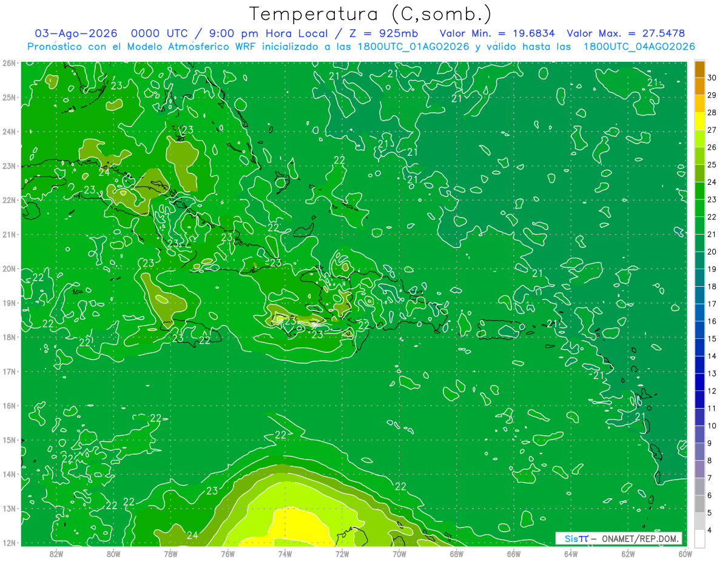This screenshot has height=562, width=728.
Task: Click the "15N" latitude label
Action: coord(9,440)
